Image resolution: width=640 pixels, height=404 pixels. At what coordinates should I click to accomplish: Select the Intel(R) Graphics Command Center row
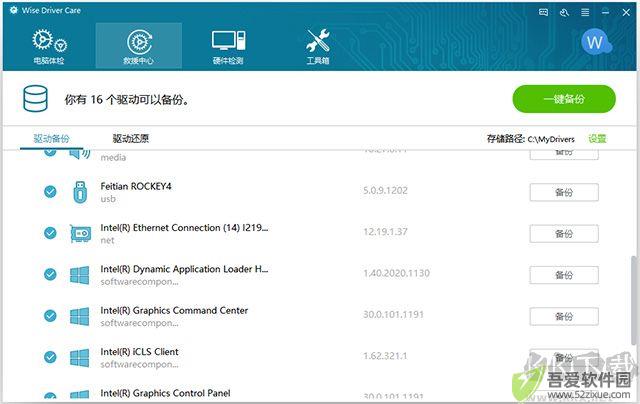pos(174,311)
